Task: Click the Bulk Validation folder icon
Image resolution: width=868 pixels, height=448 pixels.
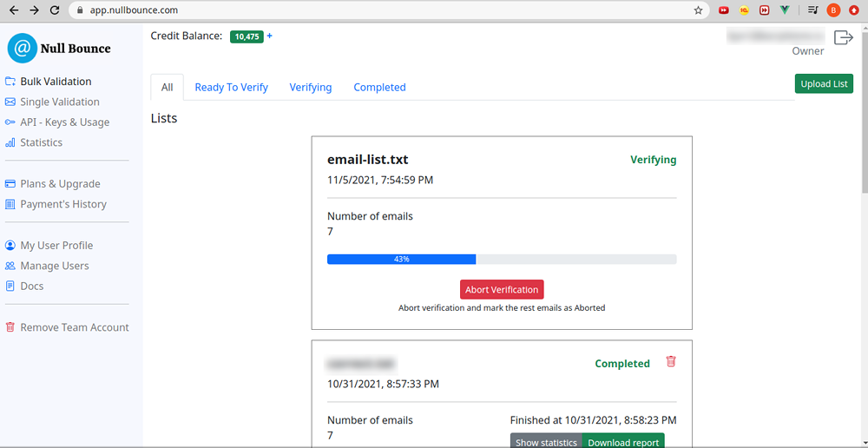Action: click(x=10, y=82)
